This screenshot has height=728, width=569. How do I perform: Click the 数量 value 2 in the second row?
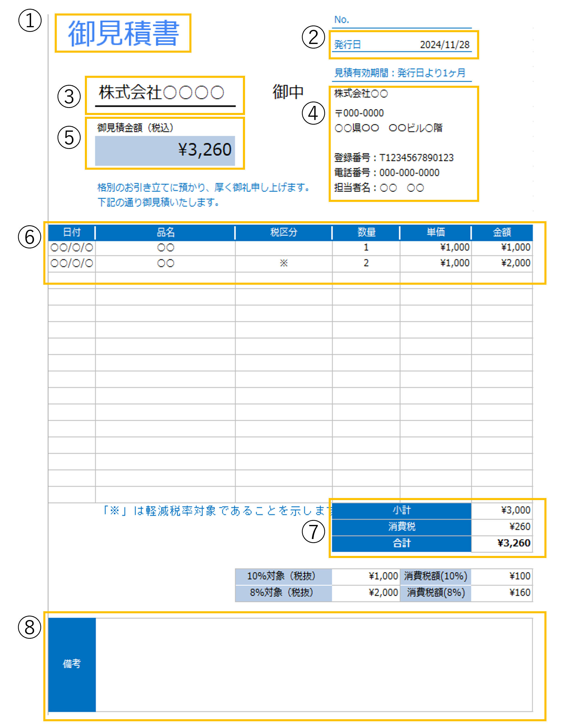pos(366,263)
